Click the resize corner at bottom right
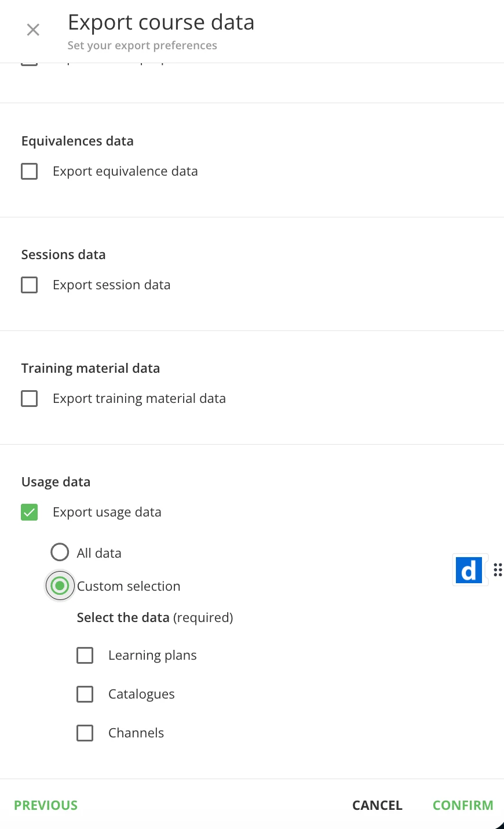 [x=500, y=825]
